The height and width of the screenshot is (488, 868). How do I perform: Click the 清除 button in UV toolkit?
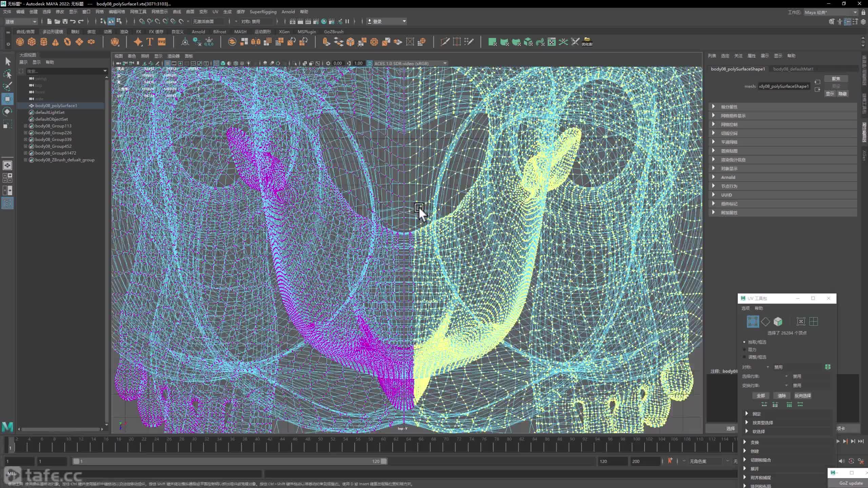pos(782,396)
